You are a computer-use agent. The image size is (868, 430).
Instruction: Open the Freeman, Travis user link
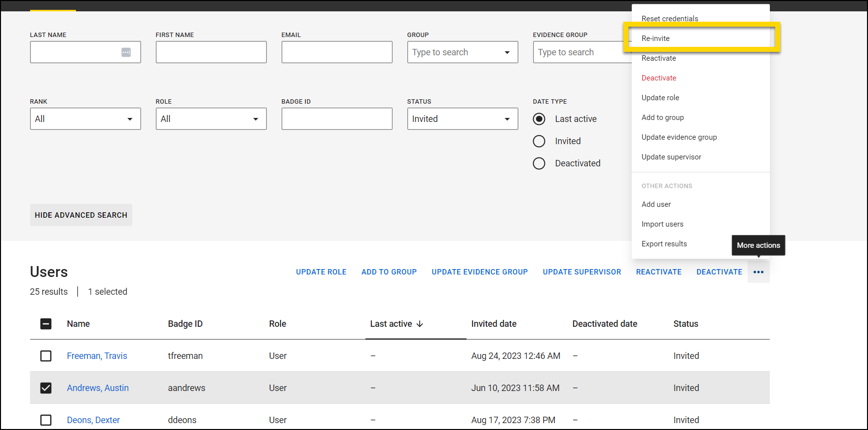(x=97, y=356)
